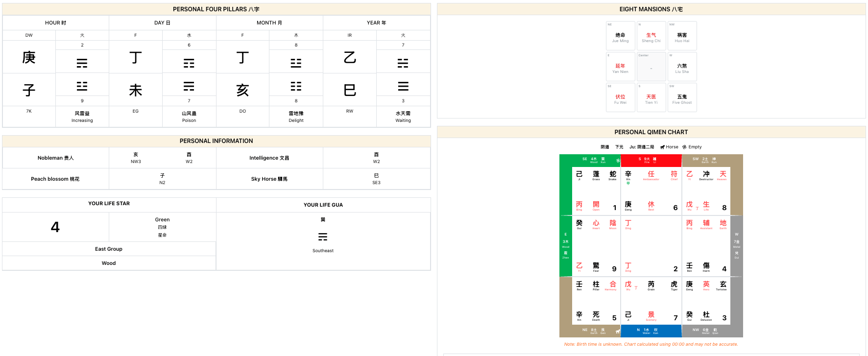Select the Hour pillar upper trigram symbol
This screenshot has height=356, width=868.
tap(82, 63)
